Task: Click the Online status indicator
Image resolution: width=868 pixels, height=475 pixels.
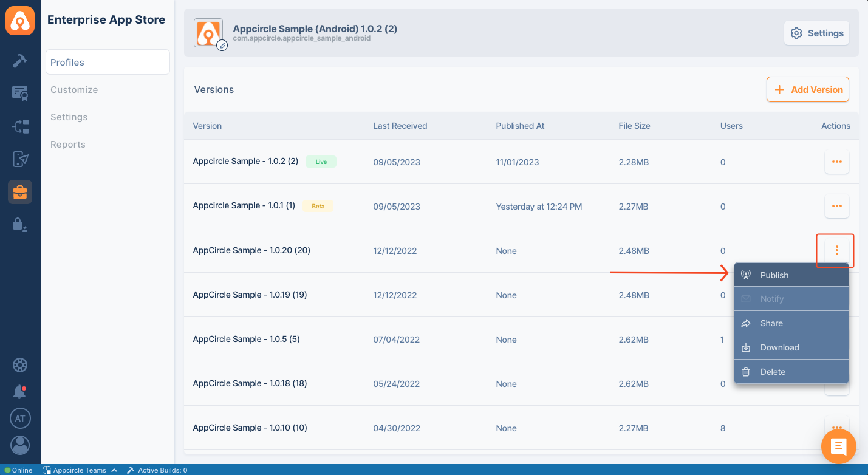Action: coord(19,470)
